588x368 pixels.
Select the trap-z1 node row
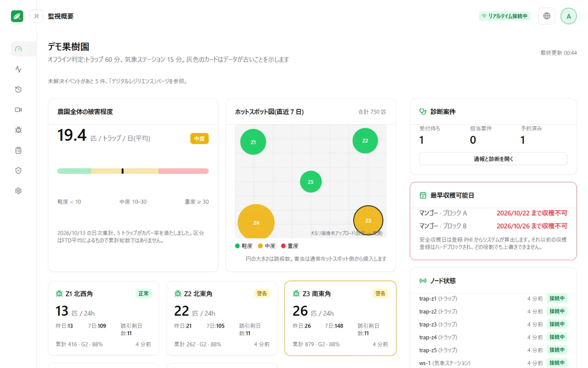point(493,298)
